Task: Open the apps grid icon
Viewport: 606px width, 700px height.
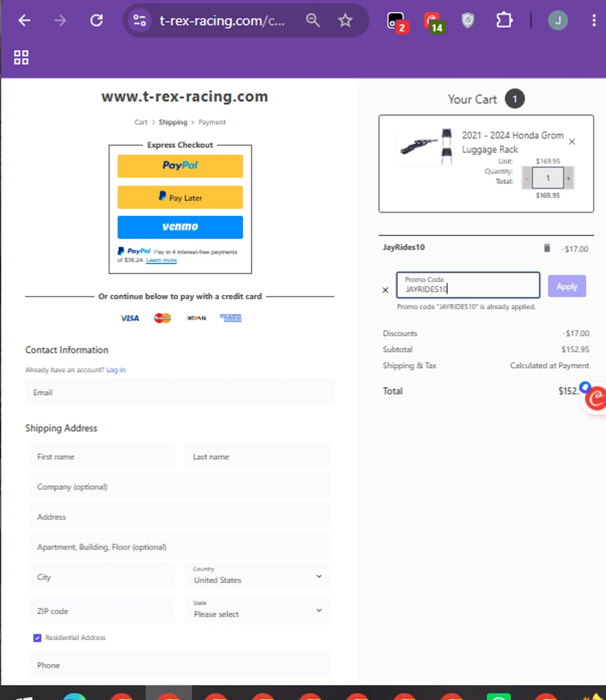Action: (21, 57)
